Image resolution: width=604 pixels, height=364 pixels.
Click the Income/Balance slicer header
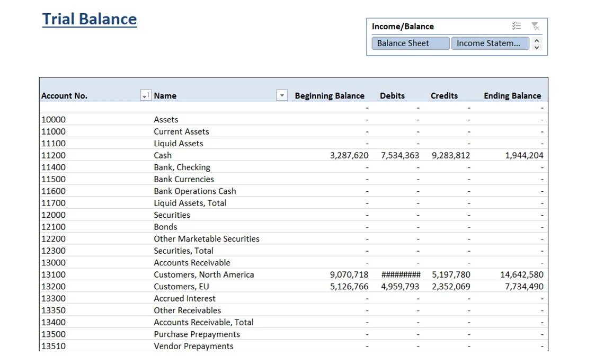403,26
